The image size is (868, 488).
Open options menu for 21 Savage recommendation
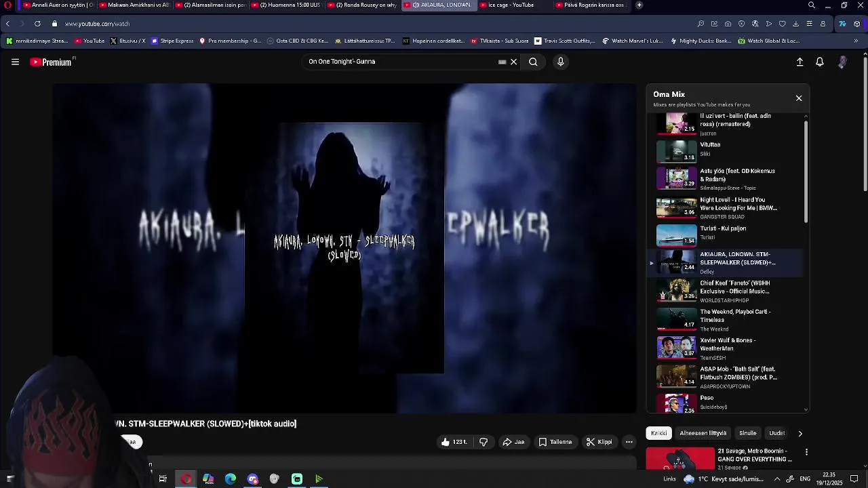(806, 452)
